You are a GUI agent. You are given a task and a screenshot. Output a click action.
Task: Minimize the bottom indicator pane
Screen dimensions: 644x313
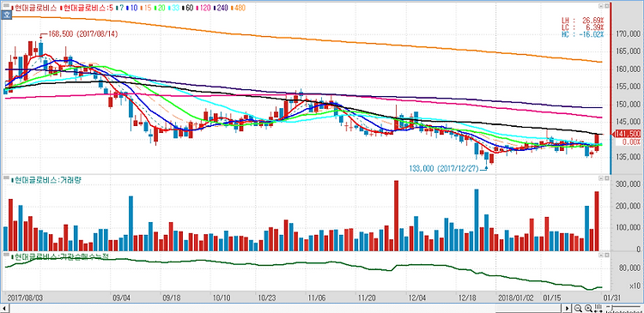tap(600, 256)
